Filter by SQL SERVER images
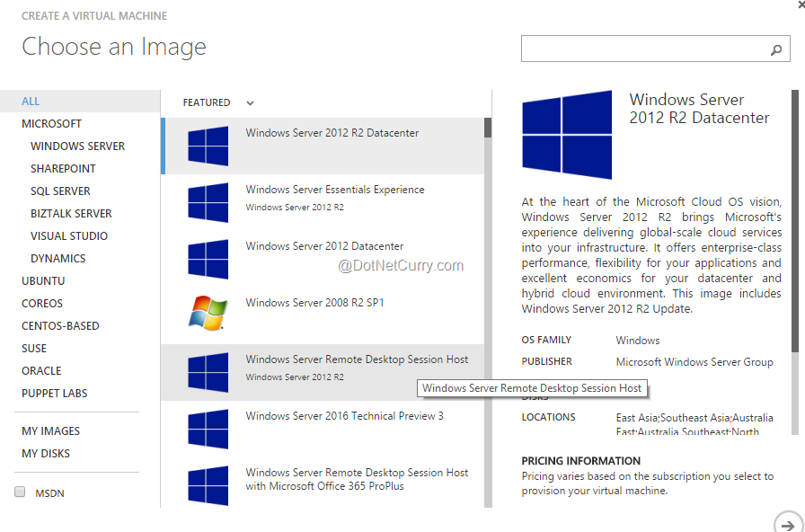 click(x=60, y=191)
